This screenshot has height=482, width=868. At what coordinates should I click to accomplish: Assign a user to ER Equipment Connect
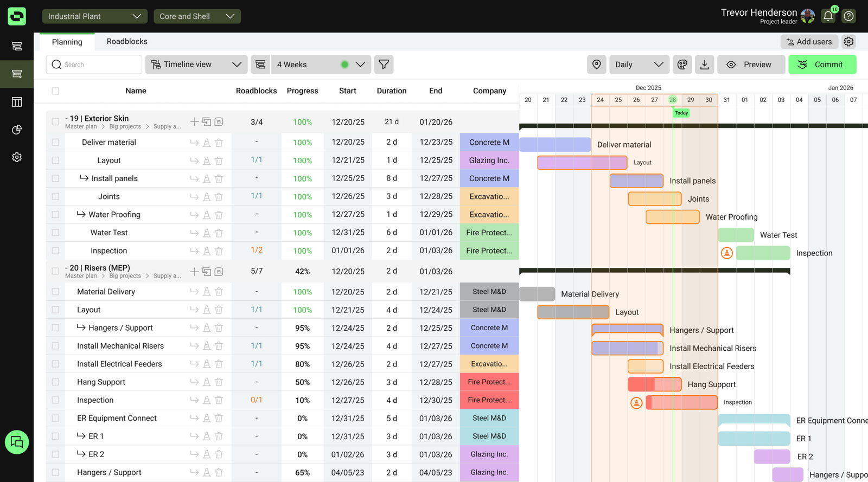(x=207, y=419)
